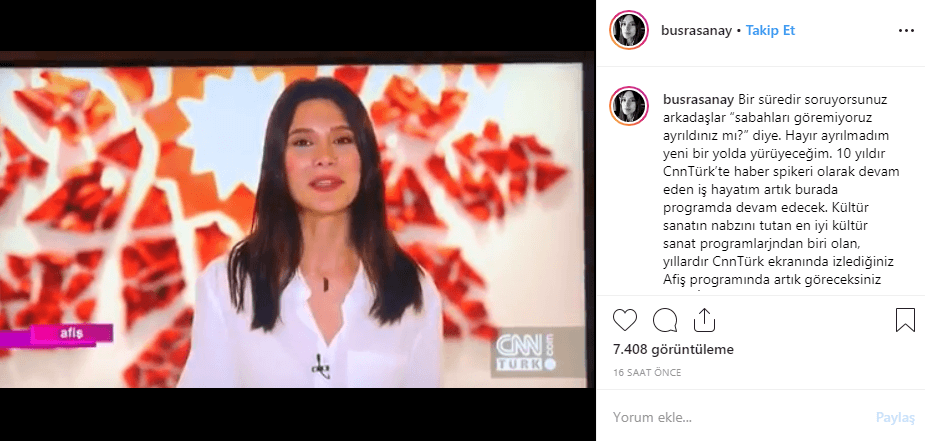The height and width of the screenshot is (441, 925).
Task: Open comments with the speech bubble icon
Action: click(665, 320)
